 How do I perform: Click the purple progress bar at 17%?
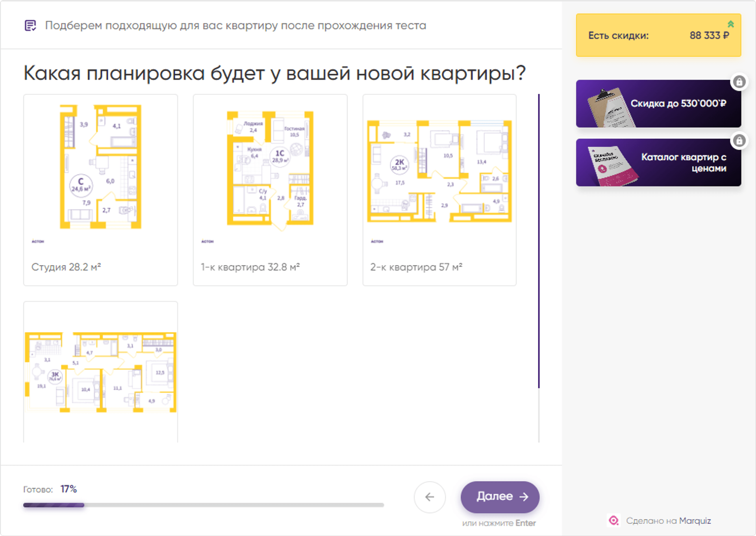[x=54, y=505]
